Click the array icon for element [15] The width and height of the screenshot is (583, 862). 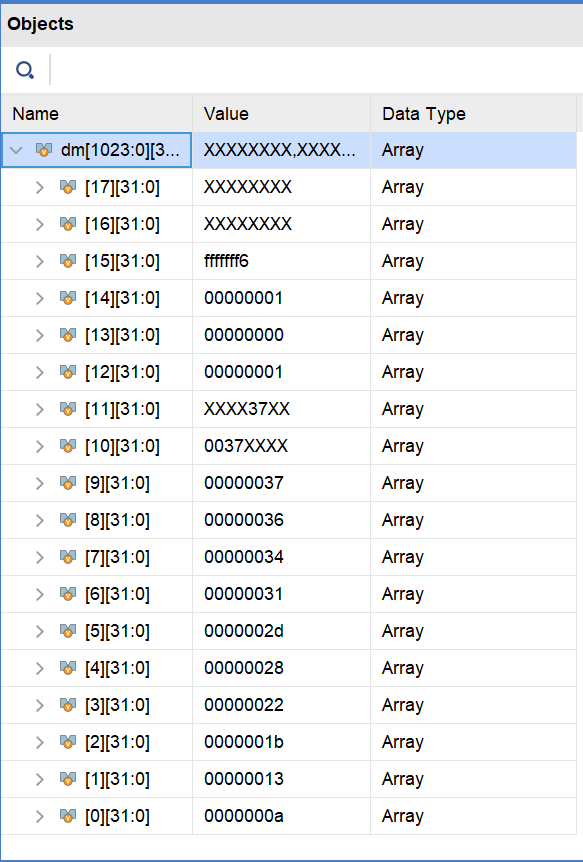(x=68, y=261)
